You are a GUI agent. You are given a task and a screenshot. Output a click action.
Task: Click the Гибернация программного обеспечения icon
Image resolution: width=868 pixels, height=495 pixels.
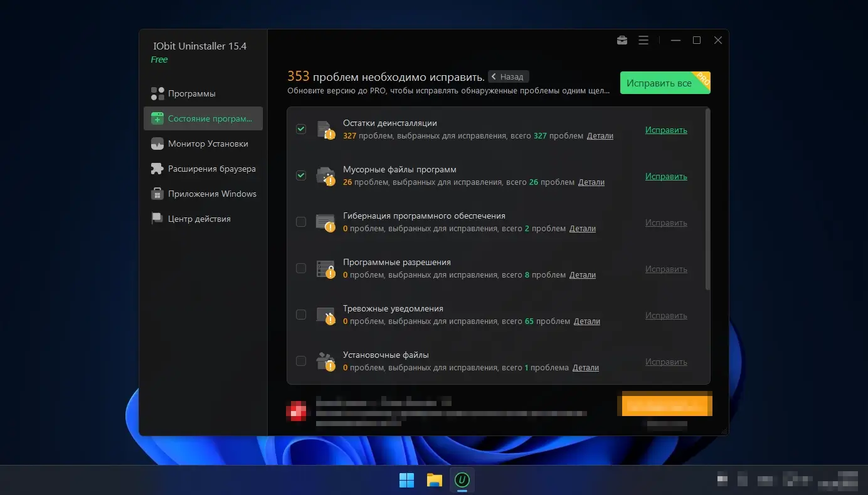coord(325,222)
